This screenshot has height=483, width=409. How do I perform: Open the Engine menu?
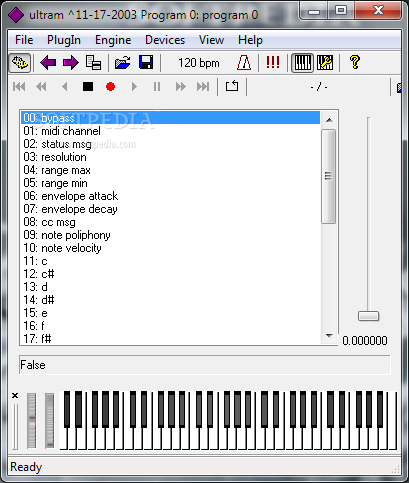pos(113,40)
